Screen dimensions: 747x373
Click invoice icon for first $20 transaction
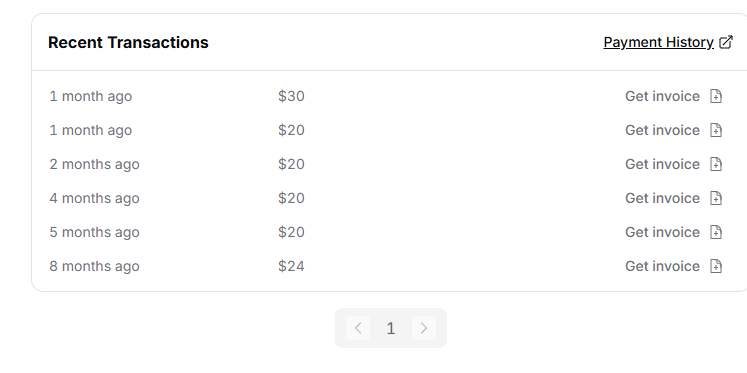click(716, 130)
